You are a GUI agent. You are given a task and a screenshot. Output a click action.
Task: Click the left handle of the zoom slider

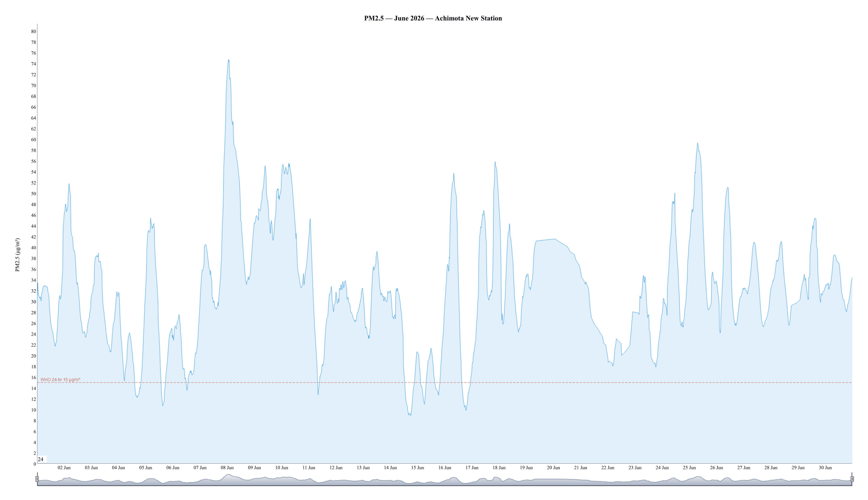pyautogui.click(x=37, y=479)
